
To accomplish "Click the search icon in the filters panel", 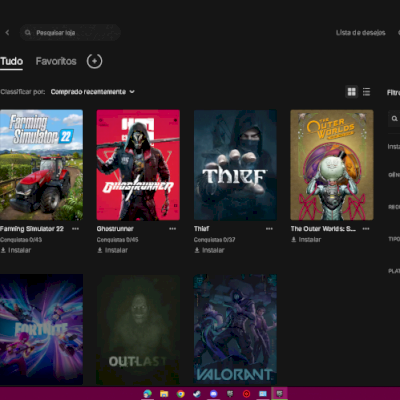I will pos(394,118).
